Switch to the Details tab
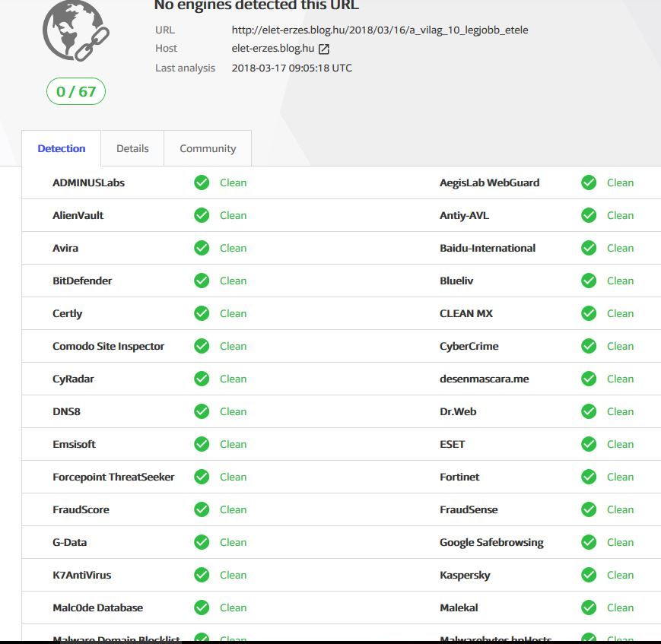Screen dimensions: 661x644 [132, 148]
